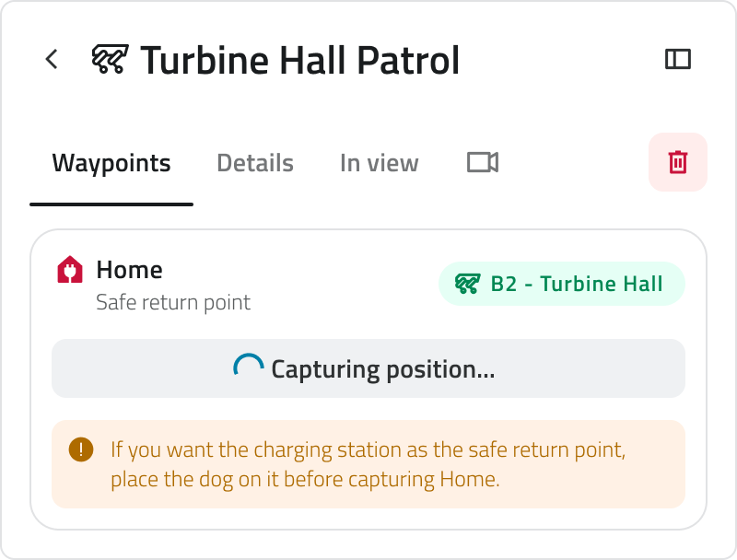The width and height of the screenshot is (737, 560).
Task: Open the Details tab
Action: (255, 163)
